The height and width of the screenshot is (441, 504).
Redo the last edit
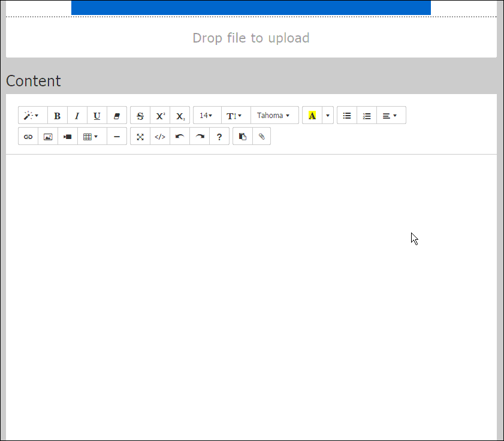200,137
